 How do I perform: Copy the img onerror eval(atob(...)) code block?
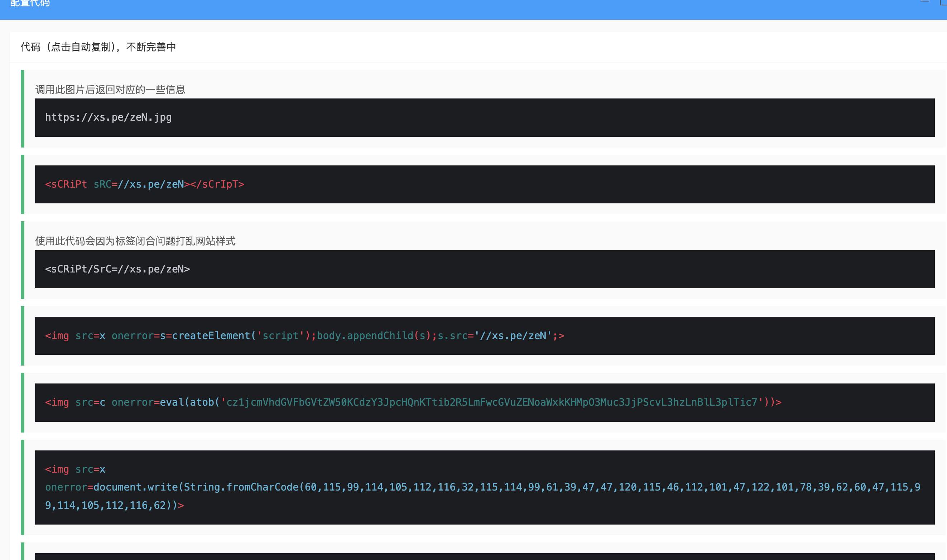click(x=485, y=402)
